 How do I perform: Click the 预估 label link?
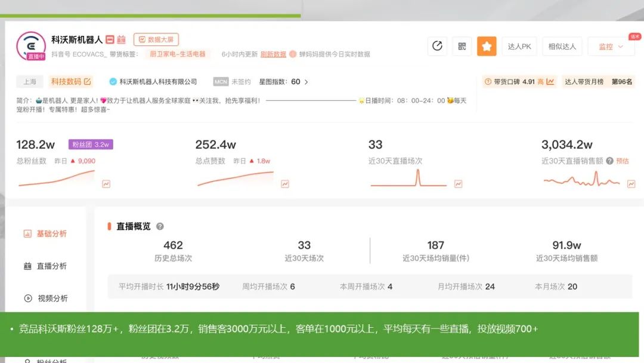pyautogui.click(x=622, y=161)
